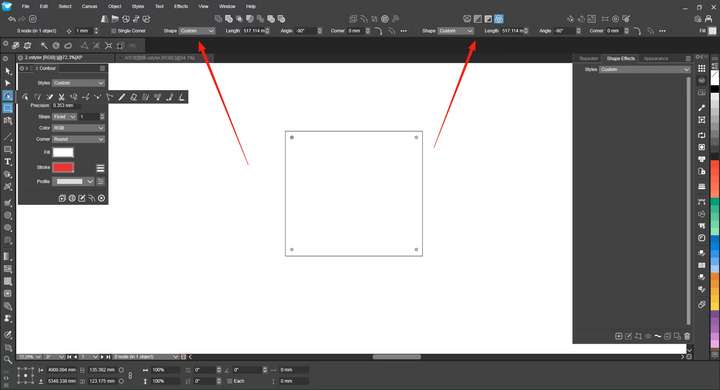The image size is (720, 390).
Task: Click the trash delete icon in Shape Effects panel
Action: pyautogui.click(x=687, y=336)
